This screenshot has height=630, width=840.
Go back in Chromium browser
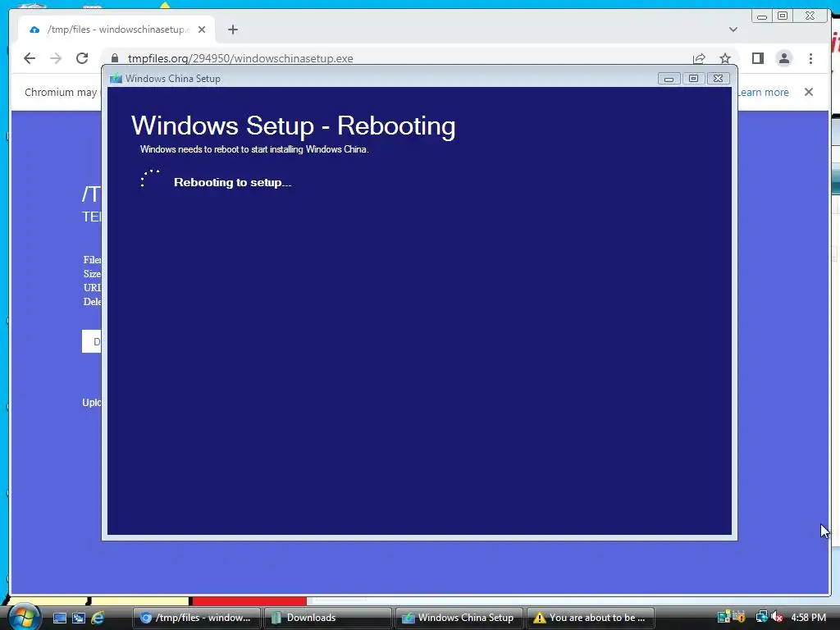click(x=30, y=58)
